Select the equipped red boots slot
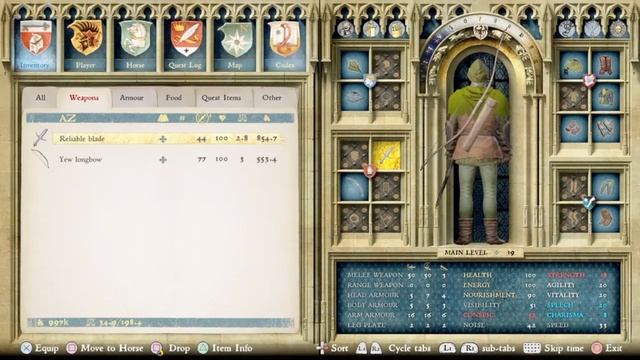The image size is (640, 360). coord(605,65)
